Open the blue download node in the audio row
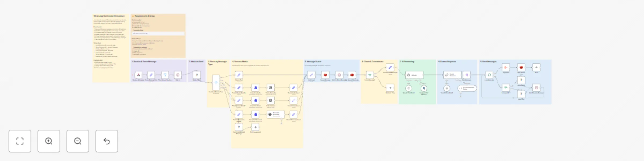 pos(255,88)
